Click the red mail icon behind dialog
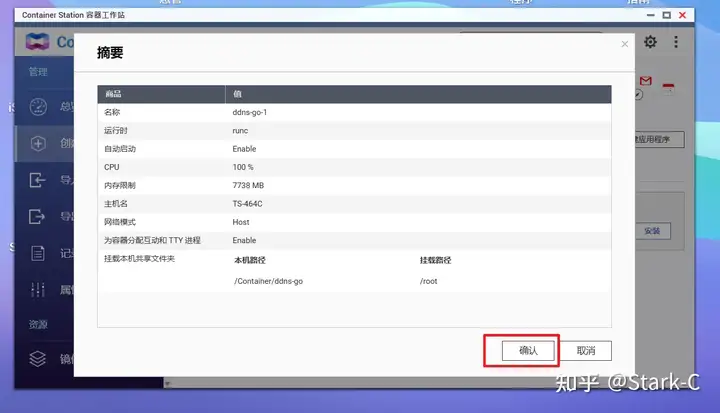 point(646,81)
